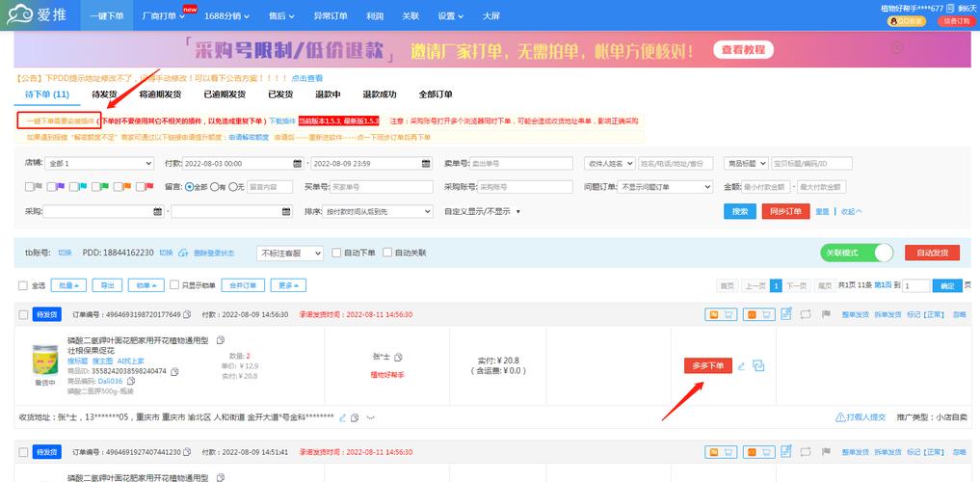Expand the 问题订单 dropdown

[x=664, y=187]
